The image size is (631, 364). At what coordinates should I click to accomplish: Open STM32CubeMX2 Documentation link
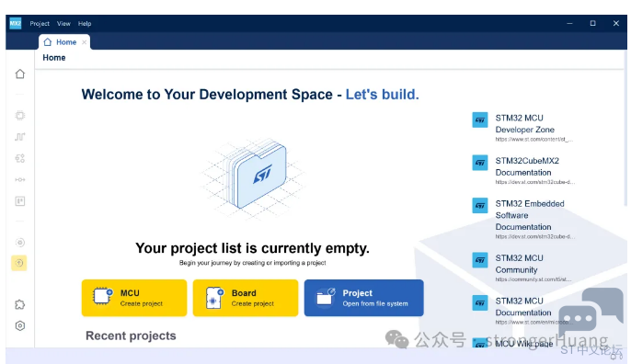coord(527,166)
